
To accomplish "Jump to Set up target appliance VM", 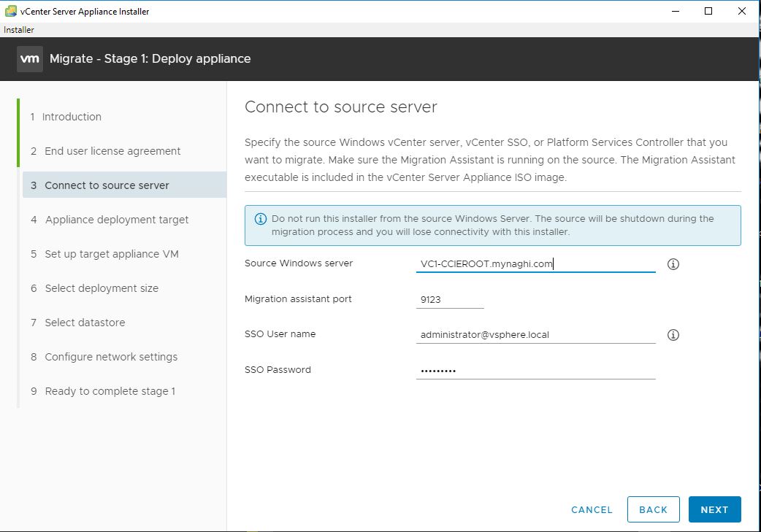I will pyautogui.click(x=112, y=254).
